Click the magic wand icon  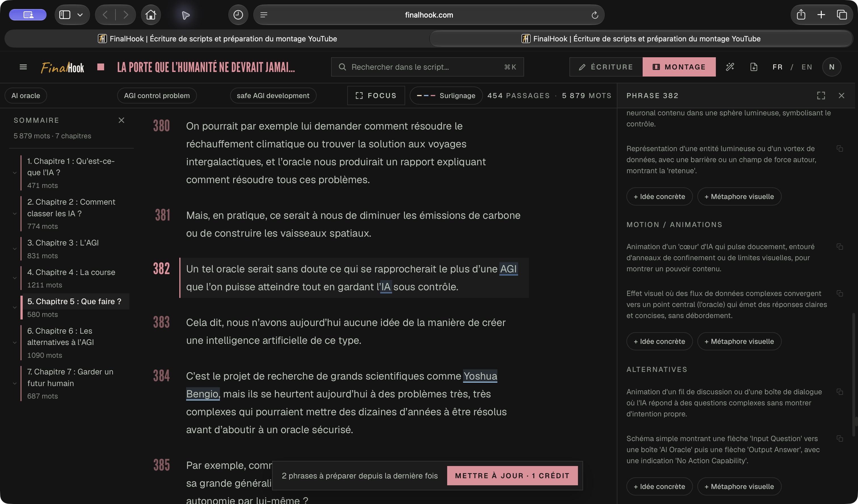(x=730, y=67)
